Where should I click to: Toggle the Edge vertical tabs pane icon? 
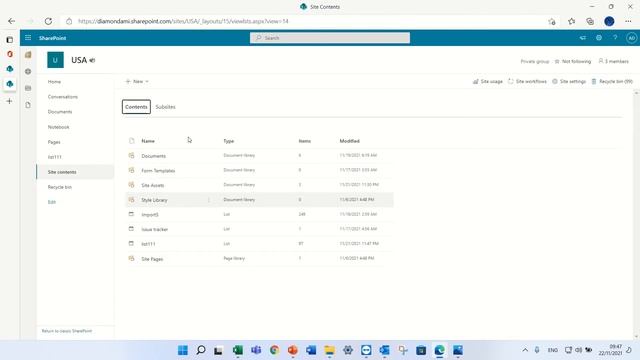click(10, 40)
